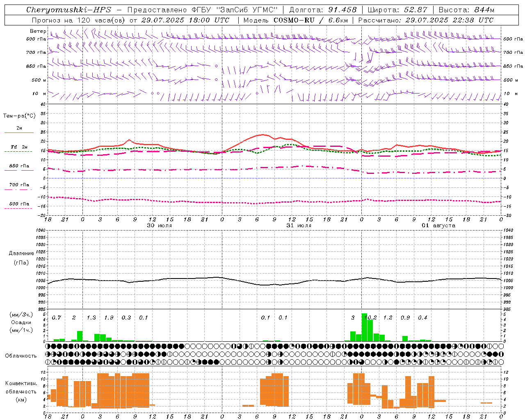This screenshot has width=525, height=420.
Task: Select the 'Тем-ра(°C)' temperature panel label
Action: click(19, 116)
